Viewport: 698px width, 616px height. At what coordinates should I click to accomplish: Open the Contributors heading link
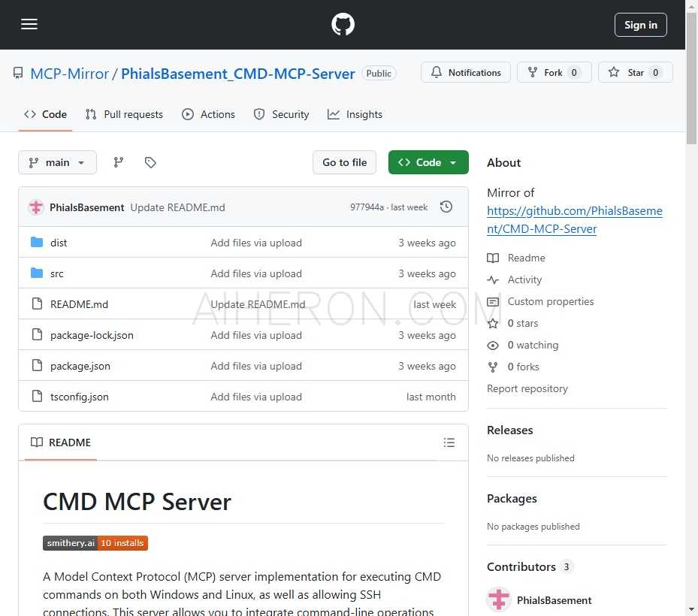[529, 566]
